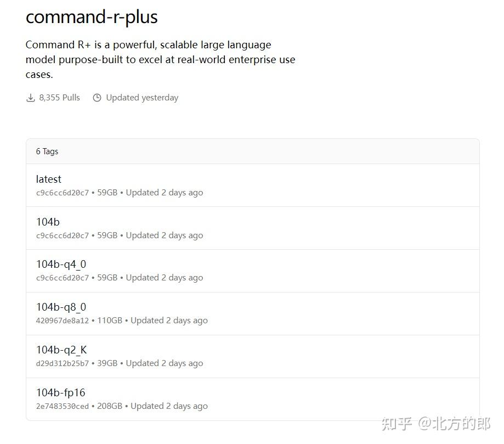504x444 pixels.
Task: Select hash c9c6cc6d20c7 under latest
Action: point(61,193)
